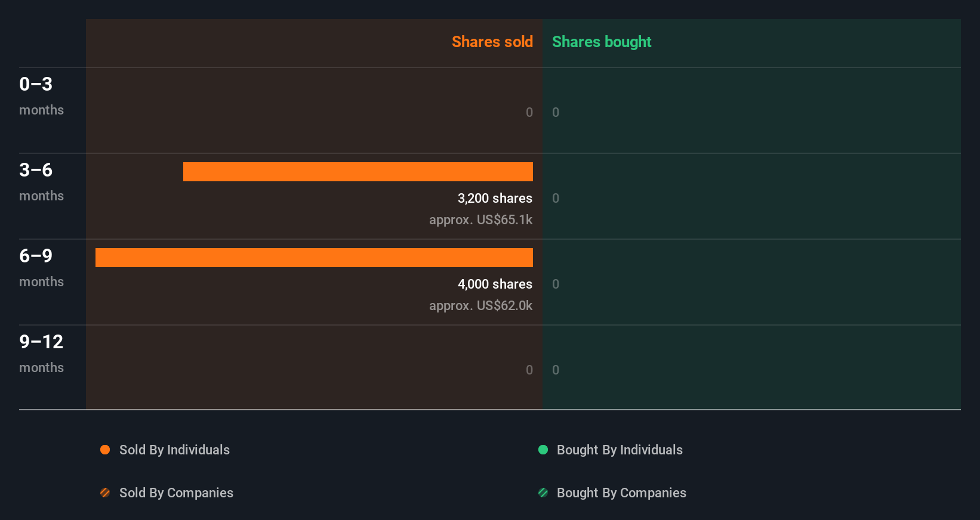Click the 6–9 months row label
The height and width of the screenshot is (520, 980).
(41, 267)
